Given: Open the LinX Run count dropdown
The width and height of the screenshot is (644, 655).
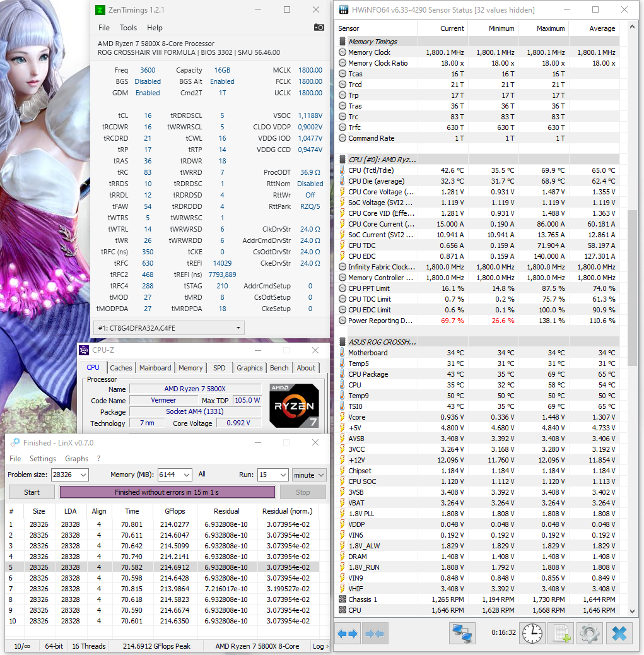Looking at the screenshot, I should pos(283,475).
